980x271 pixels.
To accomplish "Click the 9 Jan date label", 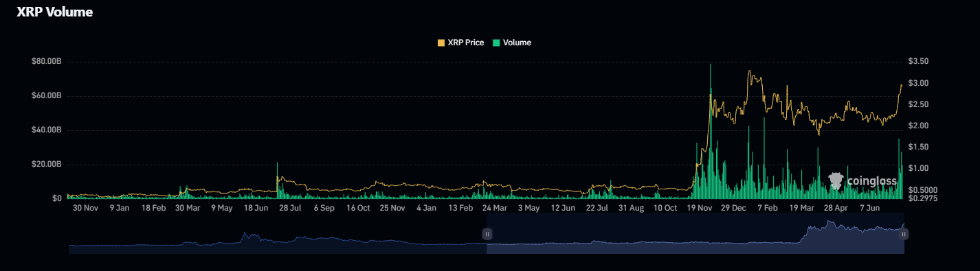I will (119, 208).
